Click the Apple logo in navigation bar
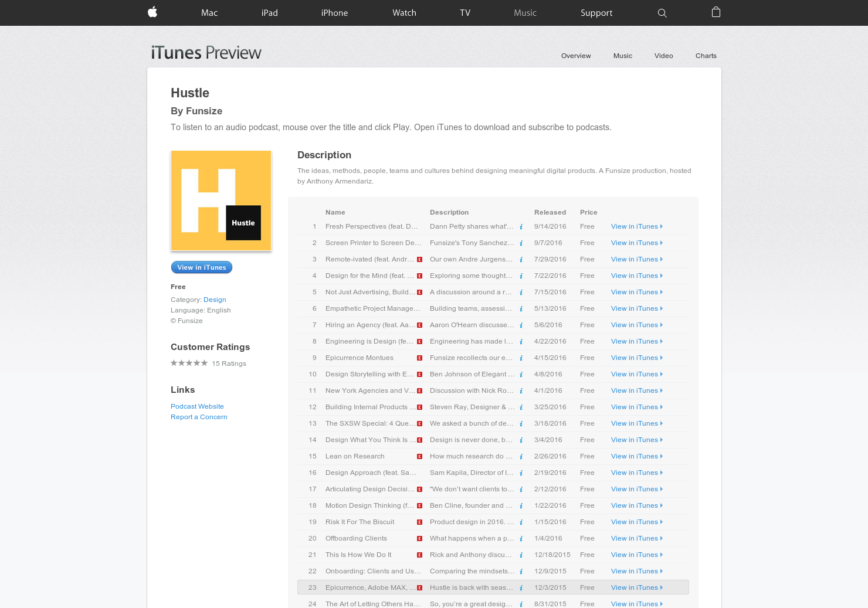The width and height of the screenshot is (868, 608). click(152, 12)
